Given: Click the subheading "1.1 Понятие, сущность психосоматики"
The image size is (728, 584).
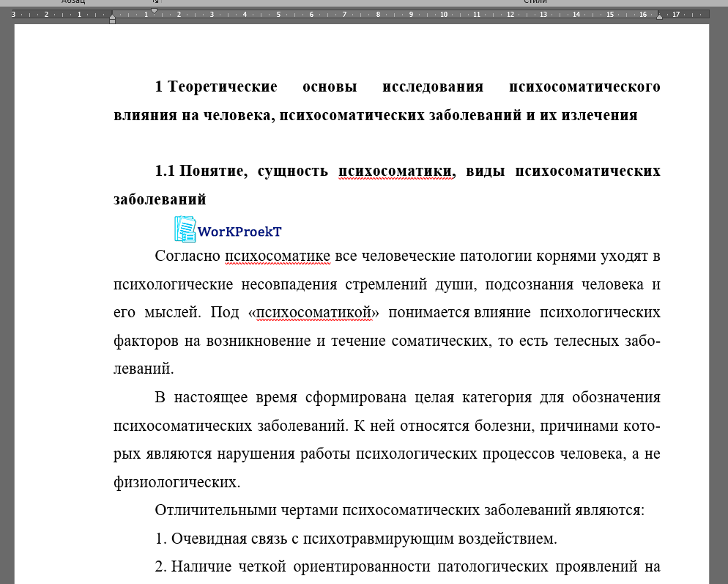Looking at the screenshot, I should [330, 170].
